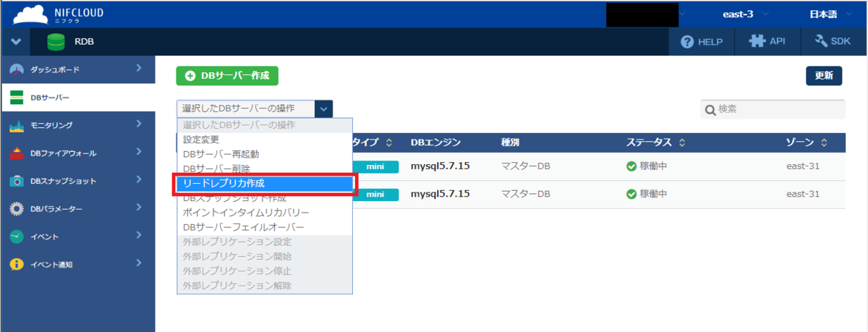Expand the service menu chevron beside RDB
The width and height of the screenshot is (868, 332).
[x=16, y=42]
